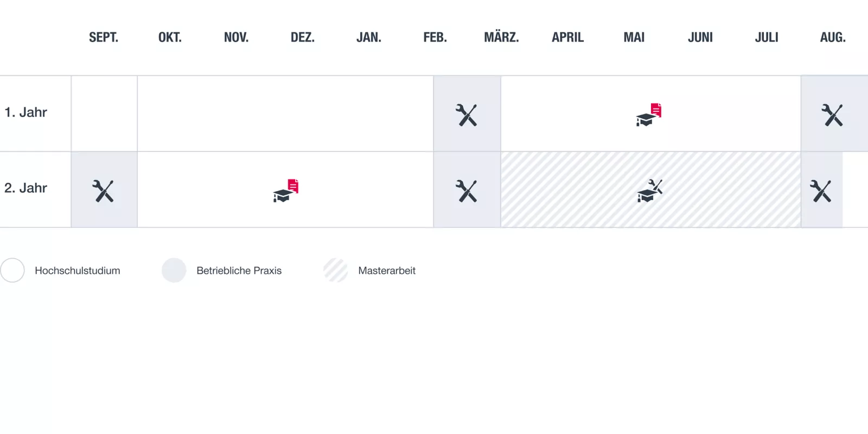Click the Masterarbeit legend label
868x434 pixels.
[x=387, y=271]
